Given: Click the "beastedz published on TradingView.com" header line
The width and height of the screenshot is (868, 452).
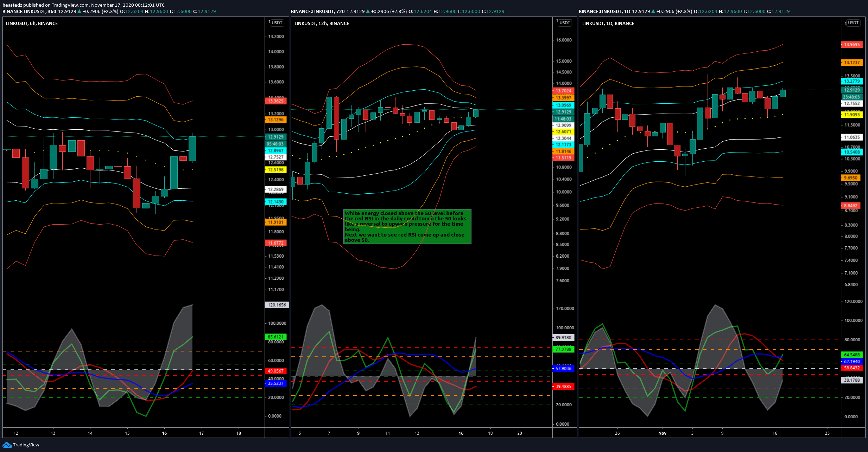Looking at the screenshot, I should (83, 5).
